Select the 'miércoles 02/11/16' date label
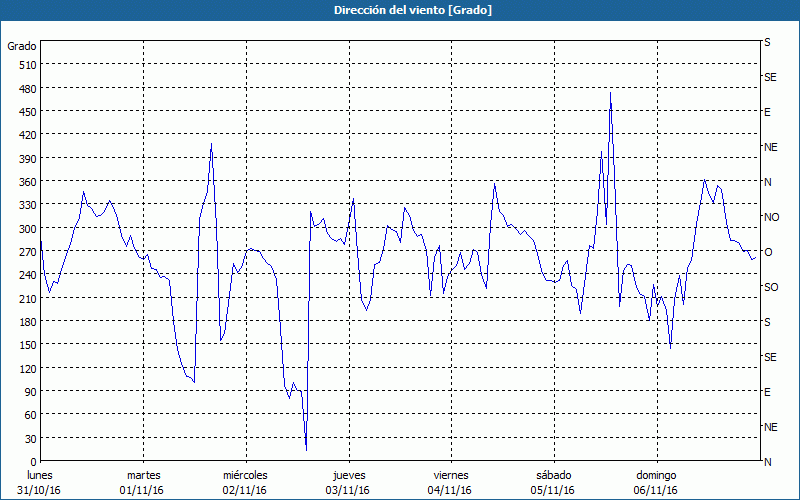Screen dimensions: 800x500 (x=245, y=482)
